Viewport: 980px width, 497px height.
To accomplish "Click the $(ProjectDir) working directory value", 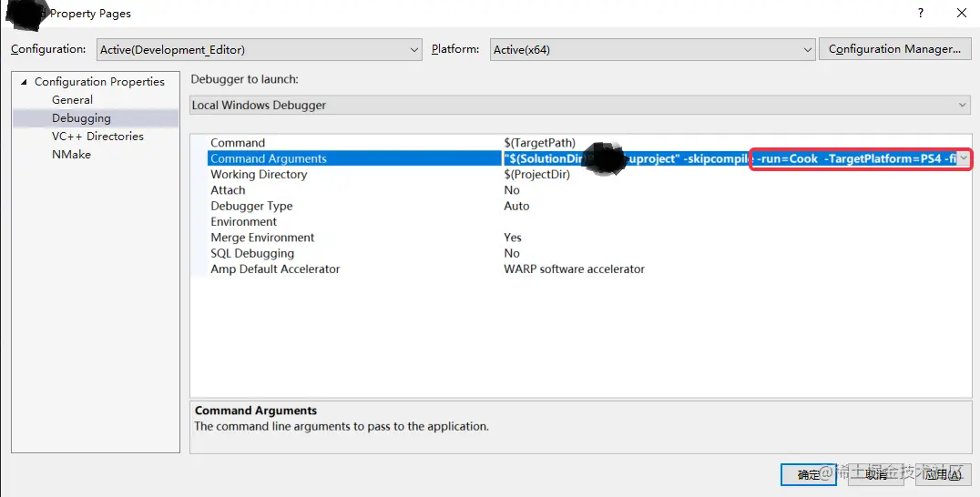I will [x=536, y=174].
